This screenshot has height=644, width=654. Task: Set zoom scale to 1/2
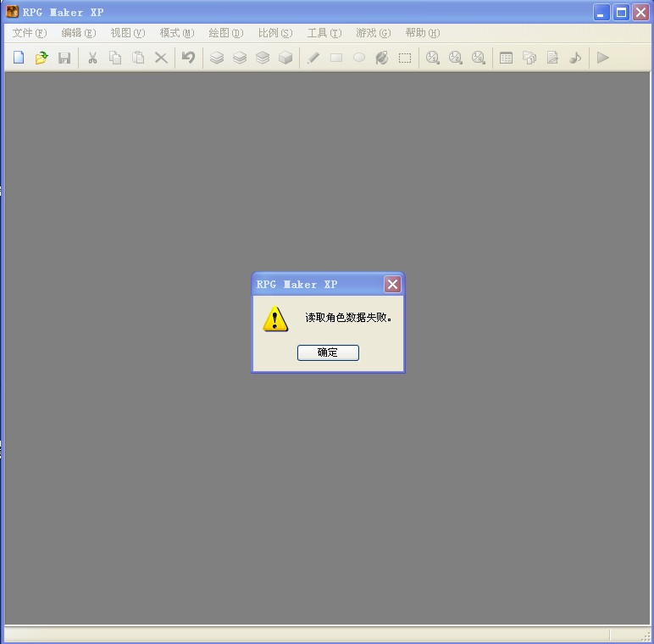pyautogui.click(x=456, y=58)
